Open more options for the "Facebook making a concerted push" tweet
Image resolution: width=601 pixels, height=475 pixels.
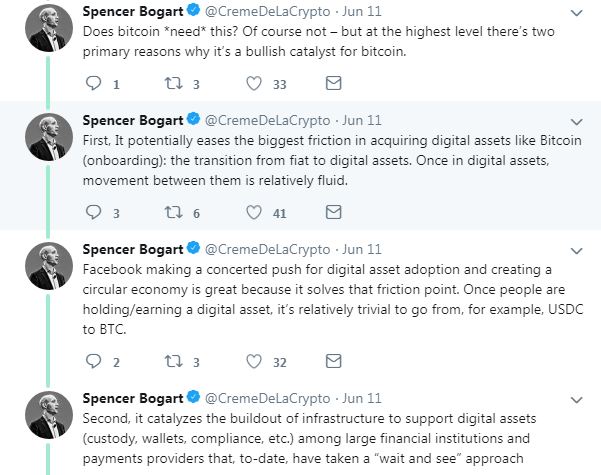coord(577,249)
